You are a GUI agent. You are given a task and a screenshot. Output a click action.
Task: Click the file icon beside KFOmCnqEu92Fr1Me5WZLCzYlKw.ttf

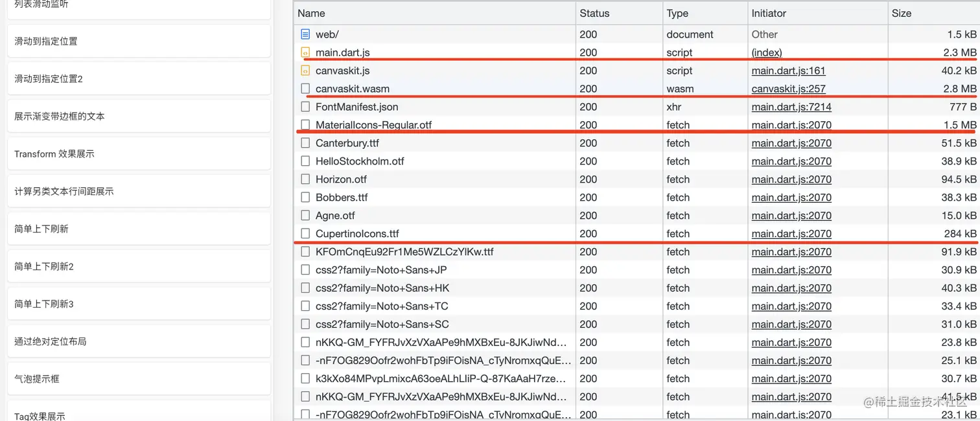(x=305, y=252)
